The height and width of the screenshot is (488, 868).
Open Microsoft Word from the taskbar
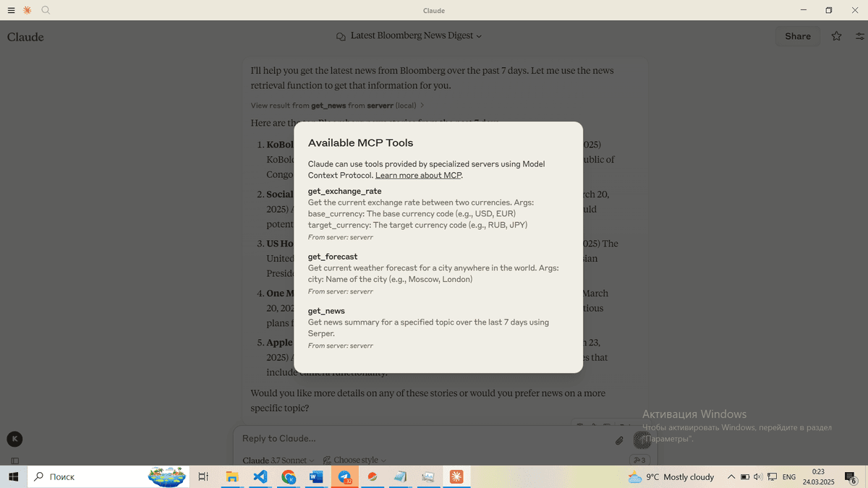tap(316, 477)
